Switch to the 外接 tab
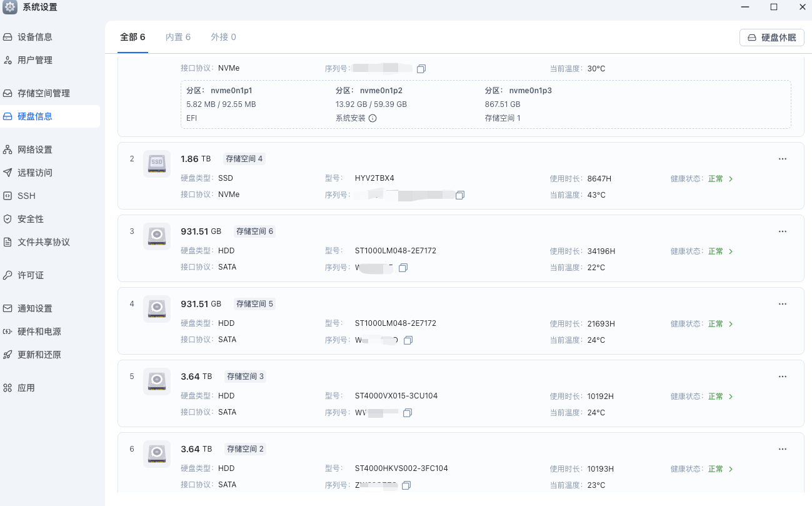This screenshot has width=812, height=506. coord(223,37)
